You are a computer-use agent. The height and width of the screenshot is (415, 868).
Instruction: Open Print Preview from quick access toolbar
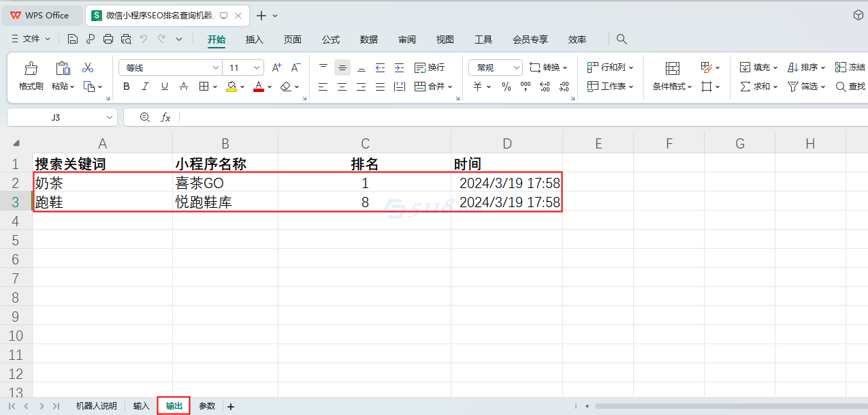pyautogui.click(x=126, y=40)
